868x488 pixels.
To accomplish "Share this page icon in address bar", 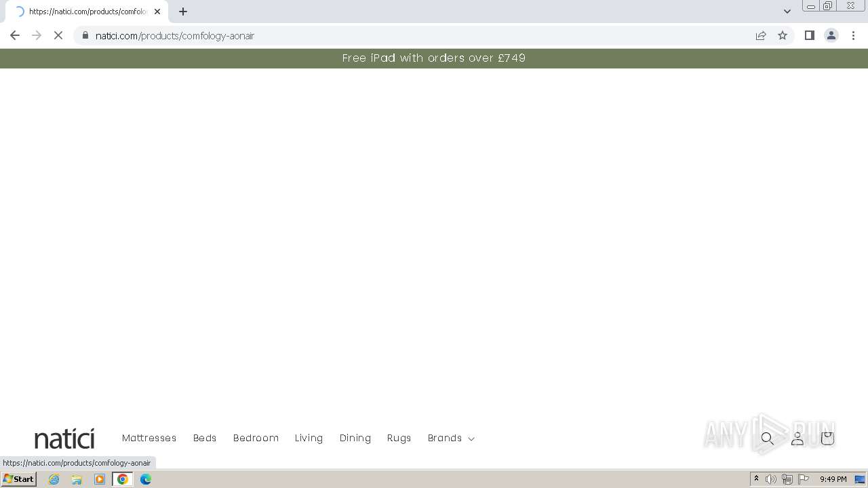I will pyautogui.click(x=761, y=35).
